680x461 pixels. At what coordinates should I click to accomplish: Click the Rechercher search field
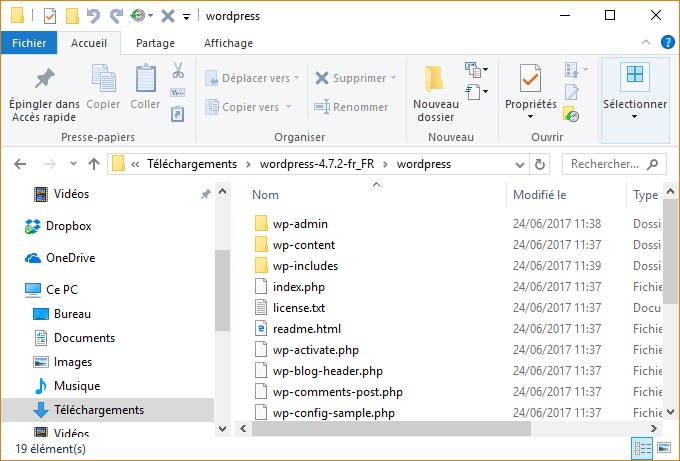(x=614, y=164)
